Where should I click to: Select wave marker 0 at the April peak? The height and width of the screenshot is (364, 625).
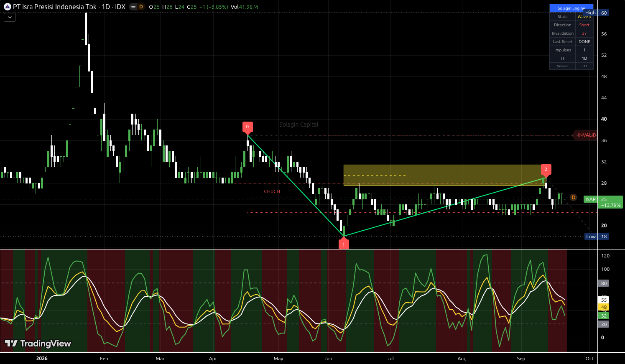pos(247,127)
